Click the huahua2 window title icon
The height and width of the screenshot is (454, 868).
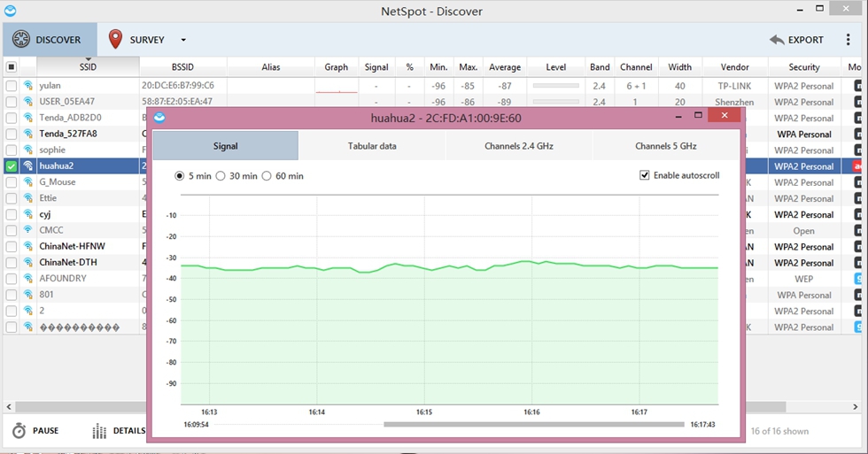coord(159,117)
